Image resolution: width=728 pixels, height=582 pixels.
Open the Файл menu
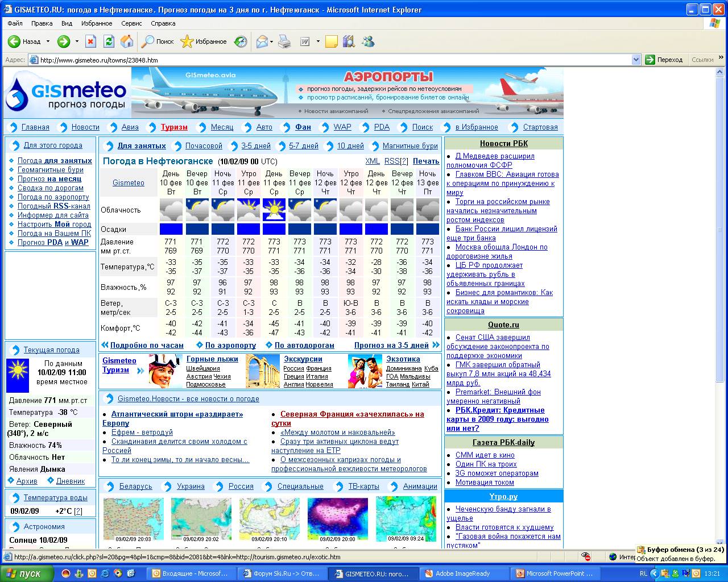point(15,23)
